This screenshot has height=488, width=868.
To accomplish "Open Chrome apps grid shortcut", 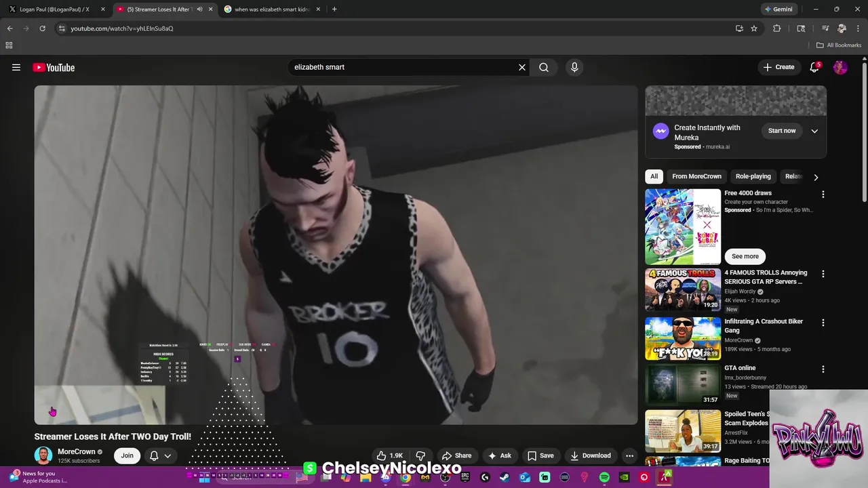I will [9, 45].
